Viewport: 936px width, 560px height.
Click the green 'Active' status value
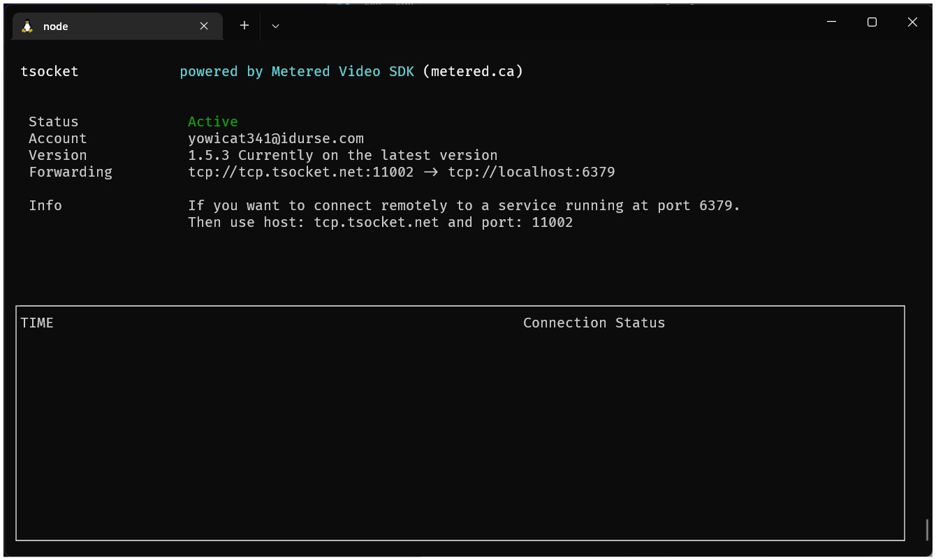point(213,121)
